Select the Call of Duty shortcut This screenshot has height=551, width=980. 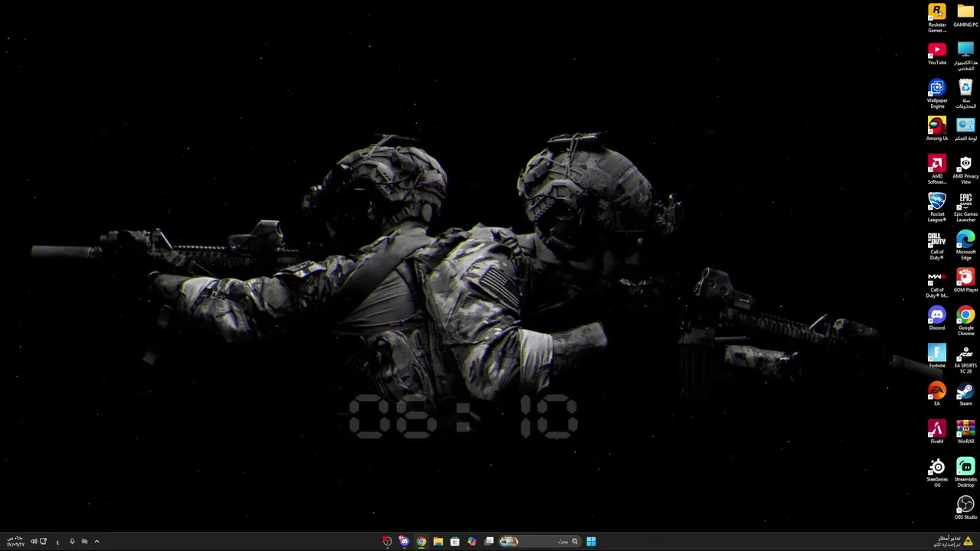click(x=937, y=246)
